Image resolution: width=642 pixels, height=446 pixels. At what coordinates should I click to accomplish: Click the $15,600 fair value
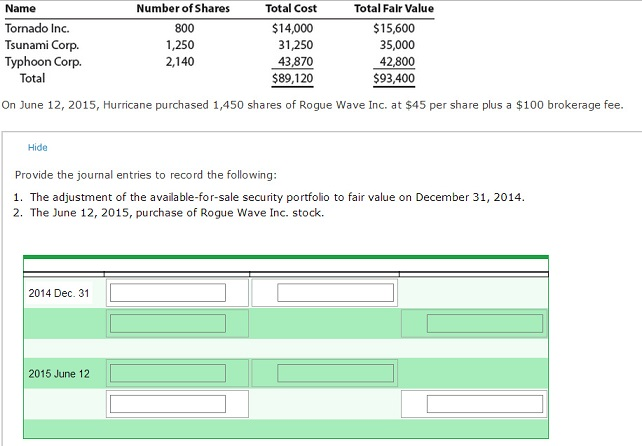pos(394,28)
